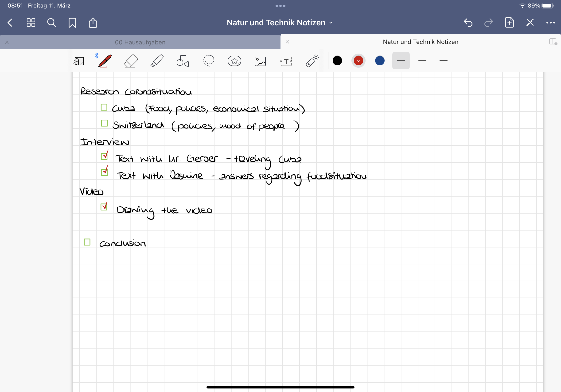
Task: Open red color swatch options chevron
Action: (x=358, y=61)
